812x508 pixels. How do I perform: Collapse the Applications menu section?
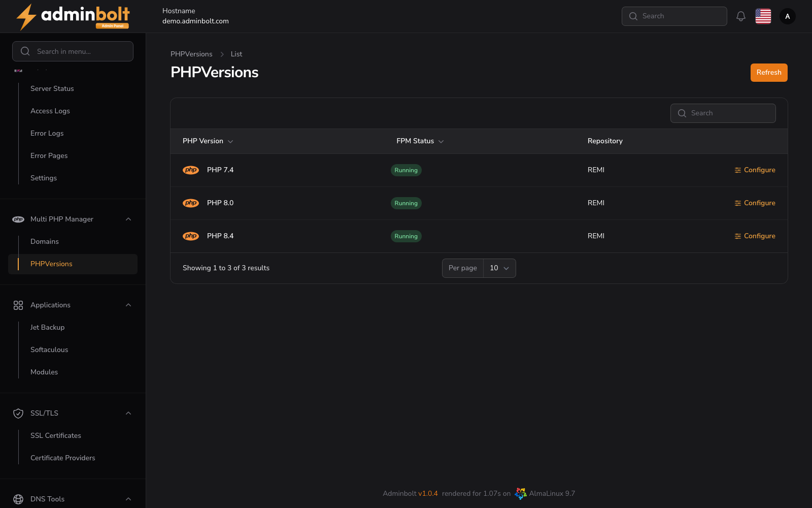[x=128, y=305]
